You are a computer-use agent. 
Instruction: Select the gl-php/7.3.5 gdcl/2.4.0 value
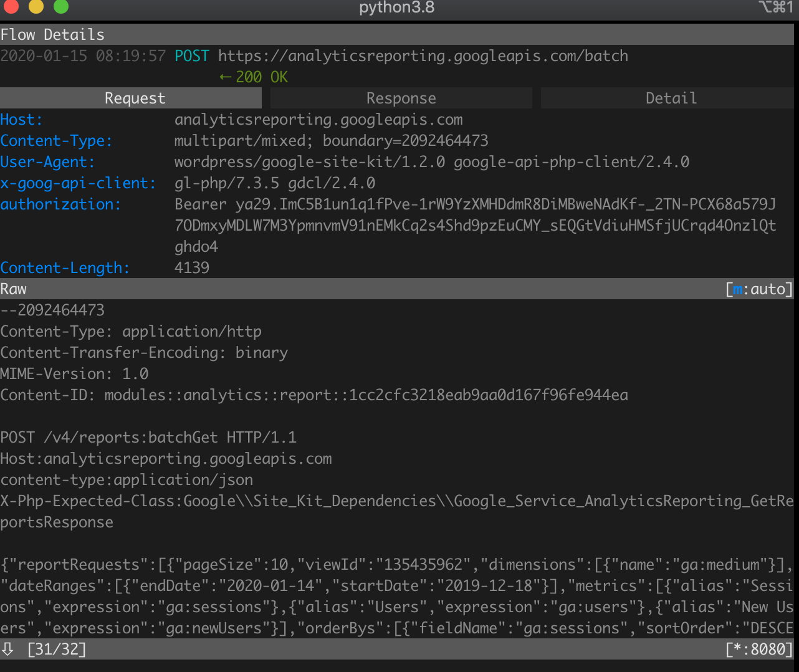[275, 183]
